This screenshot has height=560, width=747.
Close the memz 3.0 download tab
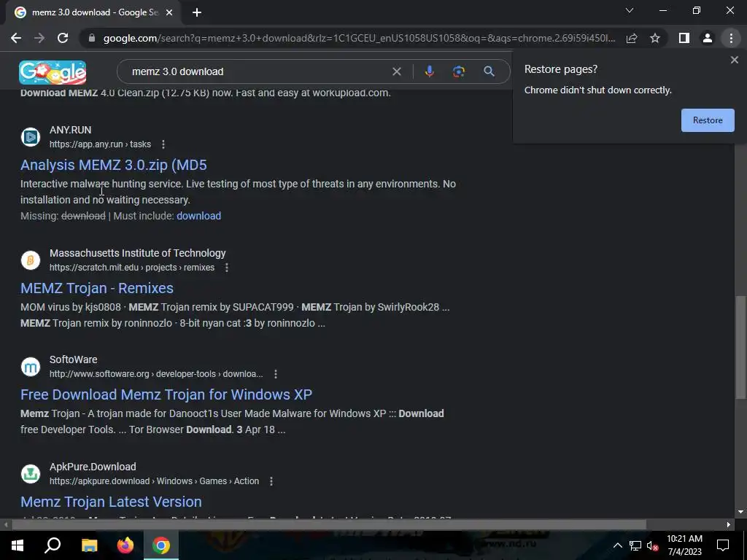[169, 12]
